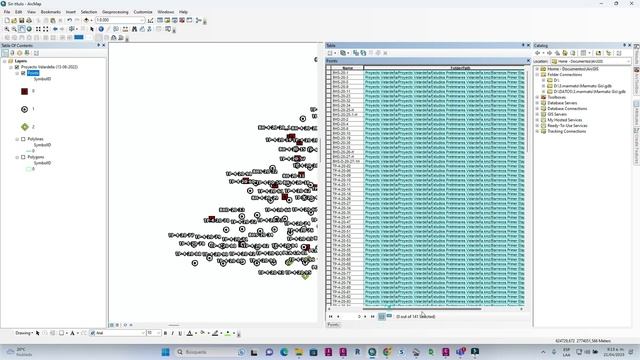Open the Geoprocessing menu
Image resolution: width=640 pixels, height=360 pixels.
point(115,12)
